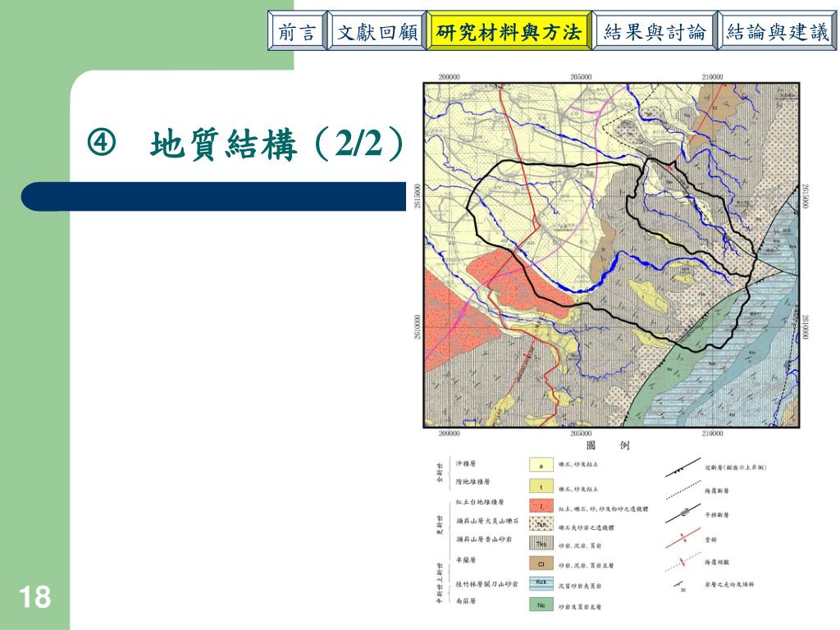
Task: Open the 前言 section tab
Action: click(x=297, y=32)
